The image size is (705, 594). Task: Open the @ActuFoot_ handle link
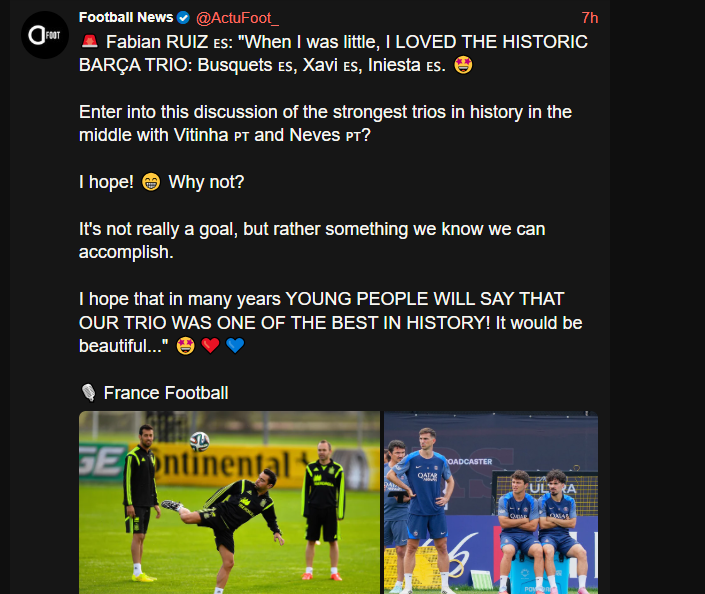click(237, 18)
